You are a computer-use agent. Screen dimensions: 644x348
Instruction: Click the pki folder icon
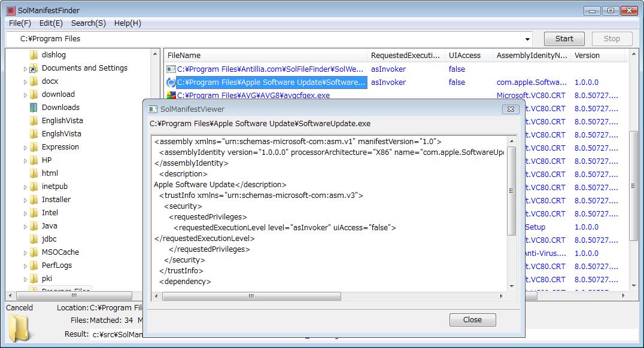click(34, 278)
